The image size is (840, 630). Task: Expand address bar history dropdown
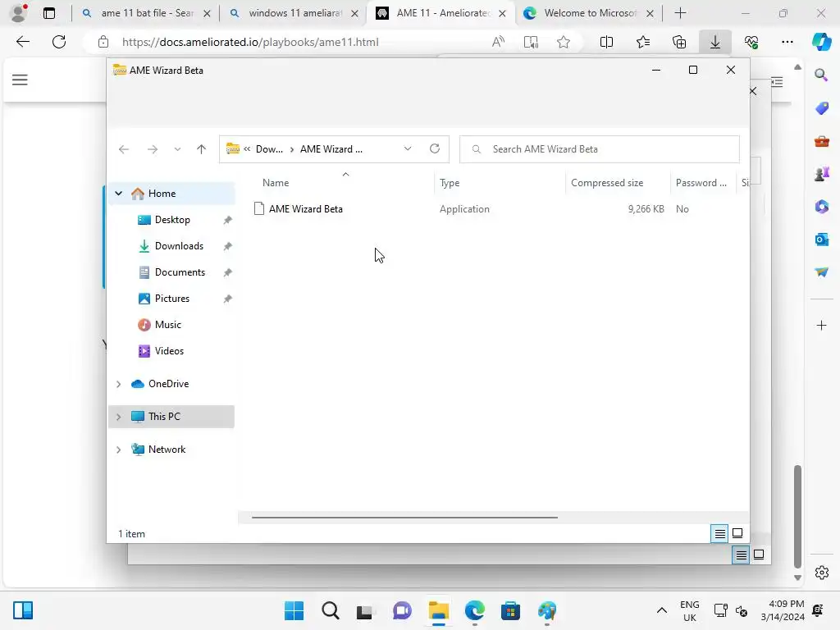pos(408,149)
